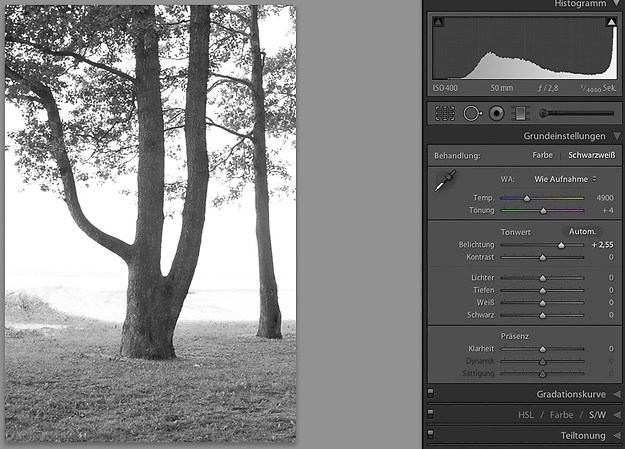This screenshot has height=449, width=625.
Task: Select the Crop Overlay grid tool
Action: [x=446, y=114]
